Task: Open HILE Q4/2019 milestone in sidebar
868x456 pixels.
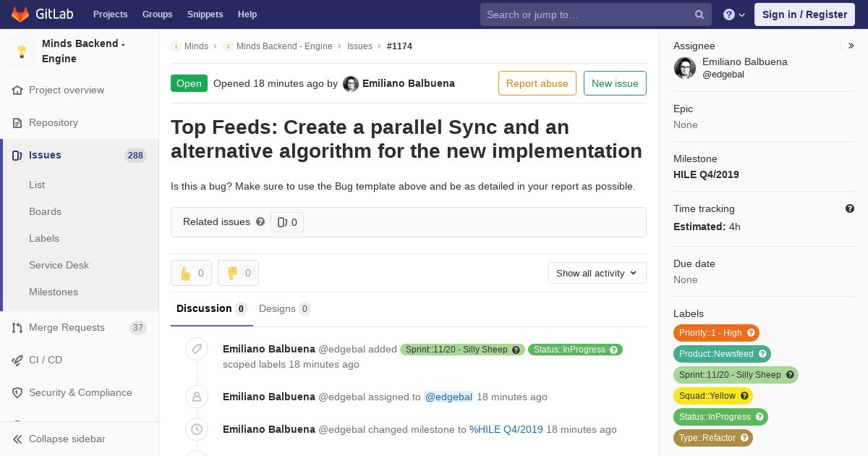Action: [x=706, y=174]
